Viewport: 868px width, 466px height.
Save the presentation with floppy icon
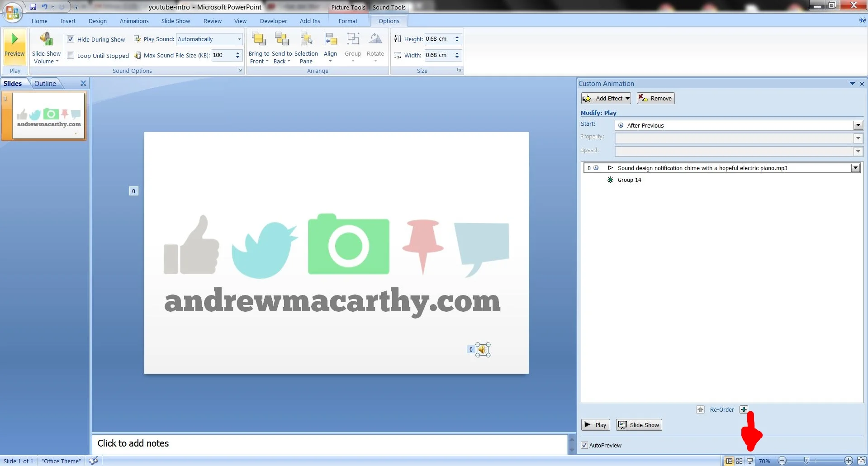coord(33,7)
